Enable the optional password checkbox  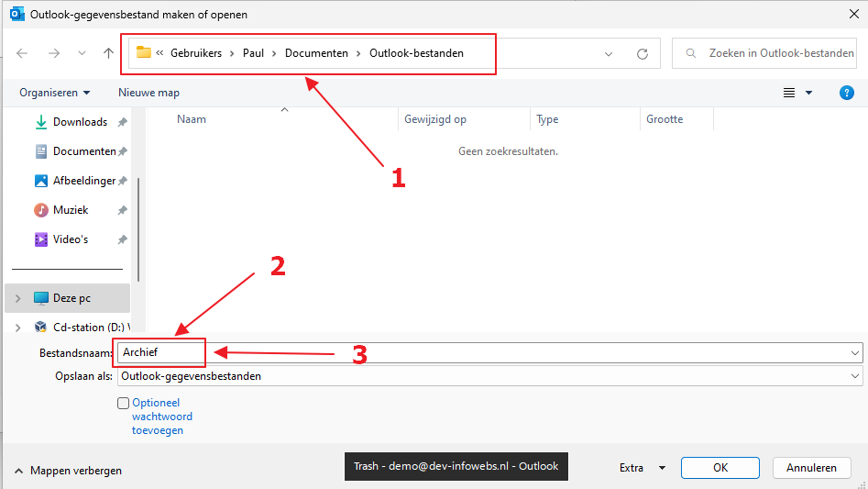pos(123,403)
